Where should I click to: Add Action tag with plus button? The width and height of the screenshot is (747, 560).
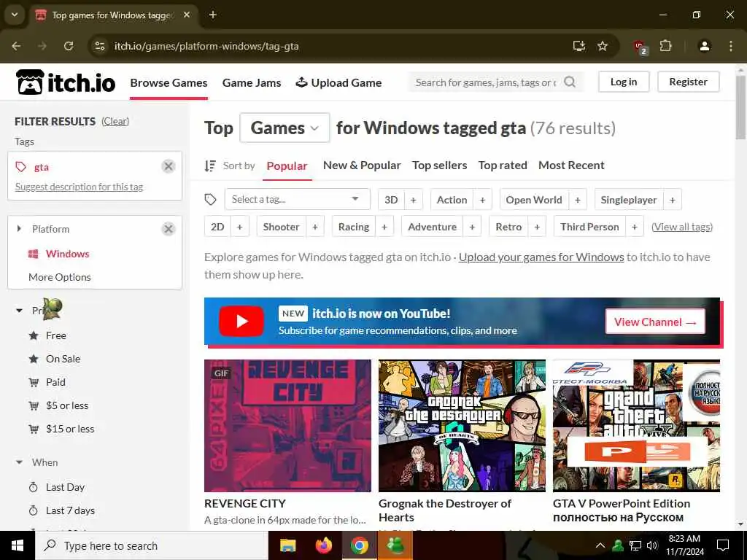[x=482, y=200]
